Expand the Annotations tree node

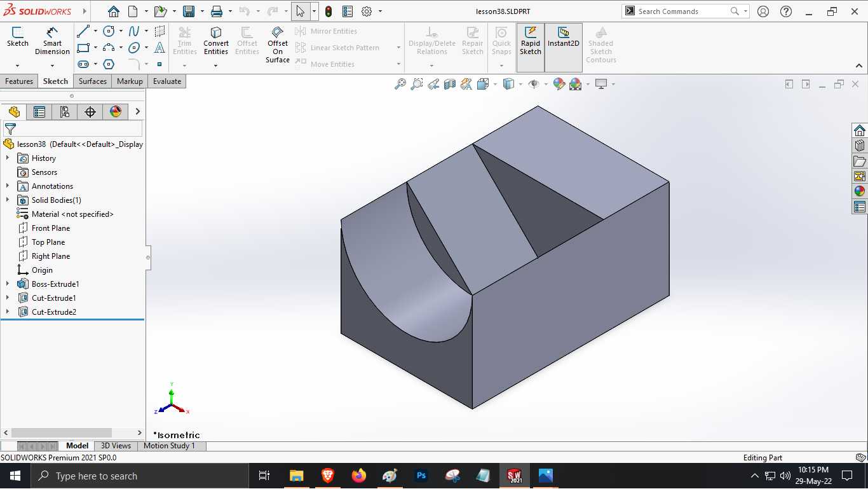click(8, 186)
